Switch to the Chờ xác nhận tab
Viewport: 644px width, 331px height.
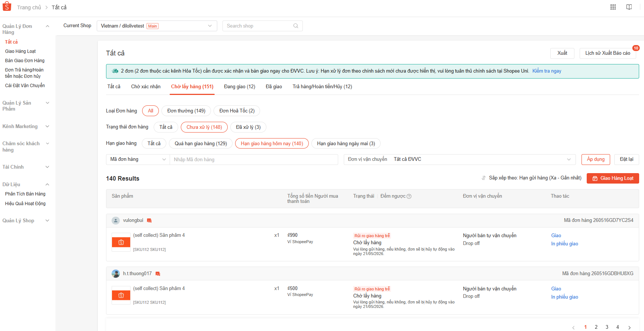click(146, 86)
